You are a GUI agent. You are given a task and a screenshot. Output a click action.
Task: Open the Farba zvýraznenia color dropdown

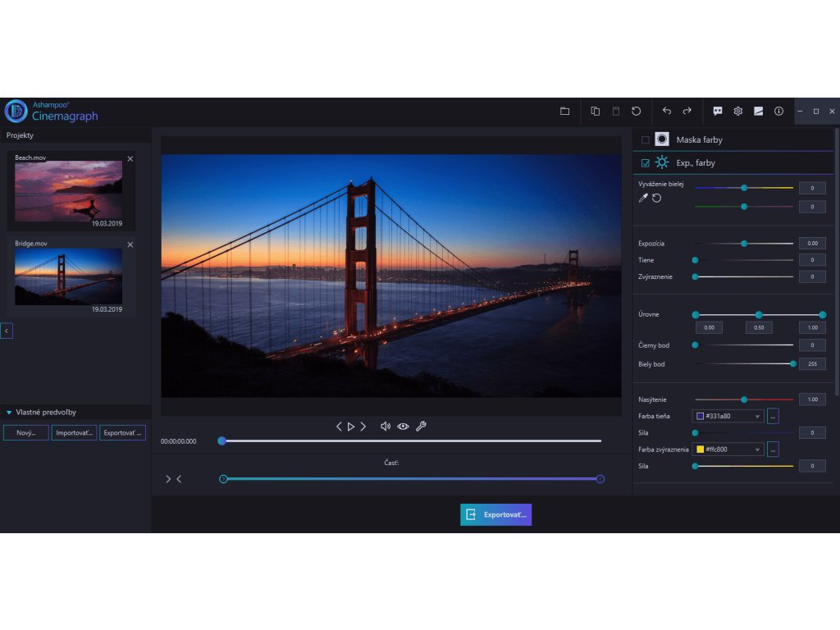click(728, 450)
